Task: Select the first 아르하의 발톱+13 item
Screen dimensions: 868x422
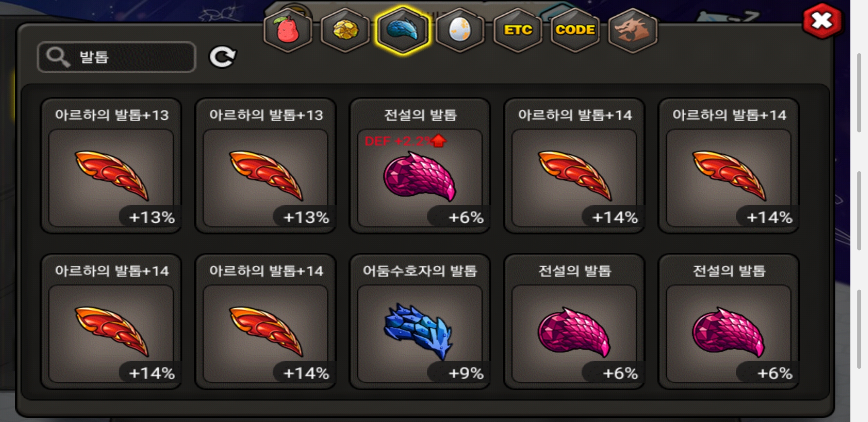Action: (111, 166)
